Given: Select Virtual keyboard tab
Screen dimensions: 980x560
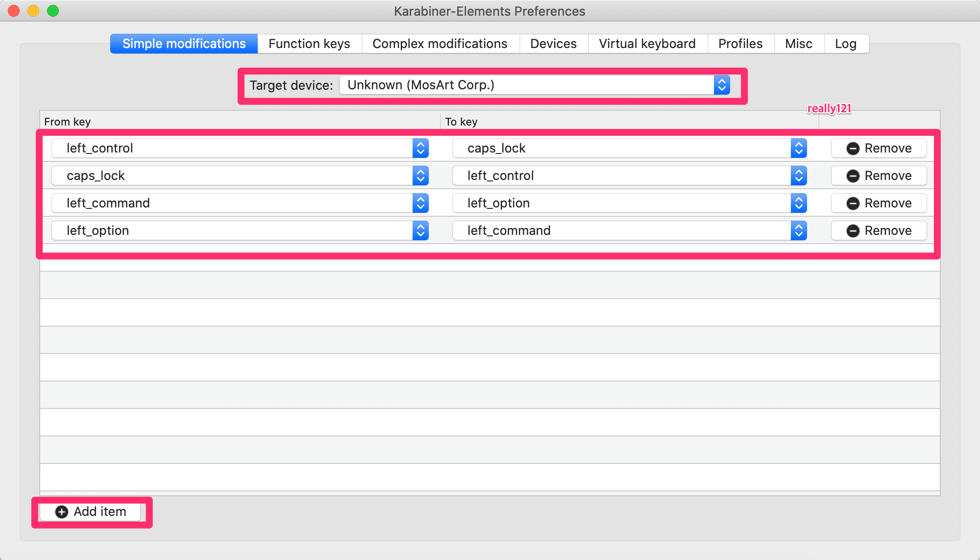Looking at the screenshot, I should click(x=647, y=44).
